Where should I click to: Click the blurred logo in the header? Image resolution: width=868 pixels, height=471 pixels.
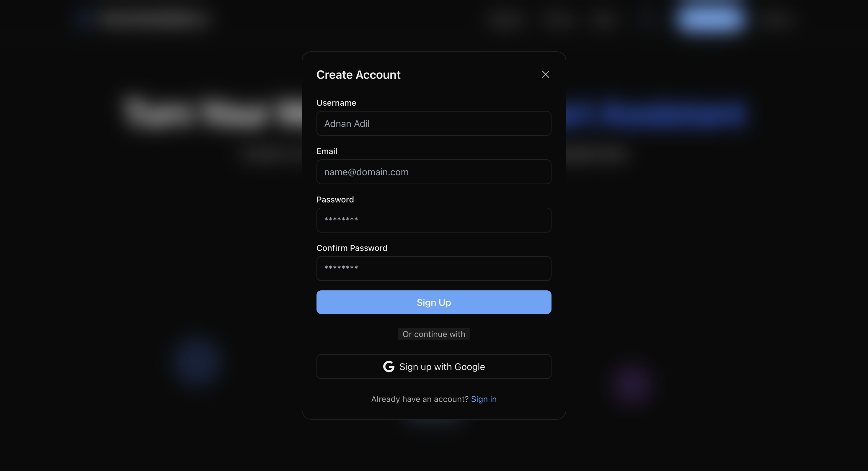(x=85, y=17)
